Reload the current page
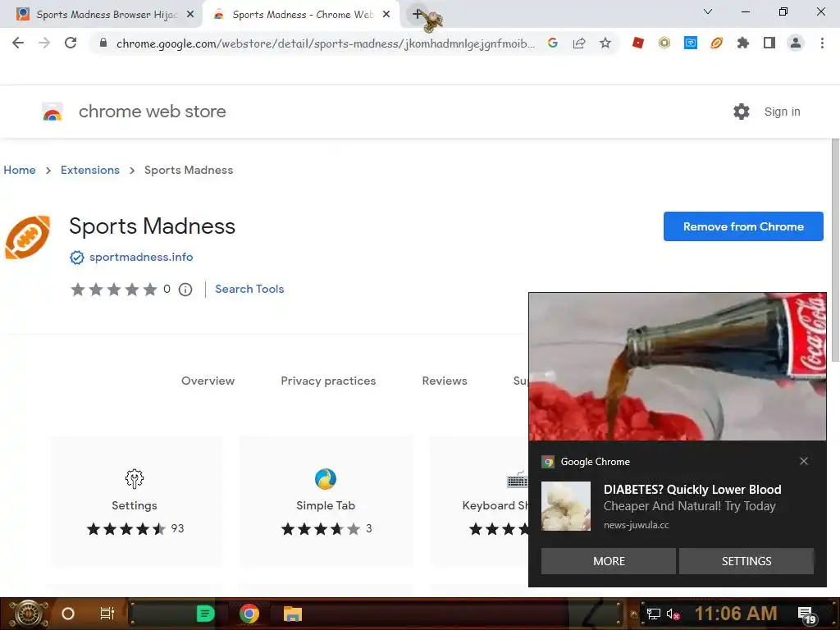This screenshot has width=840, height=630. click(x=71, y=43)
